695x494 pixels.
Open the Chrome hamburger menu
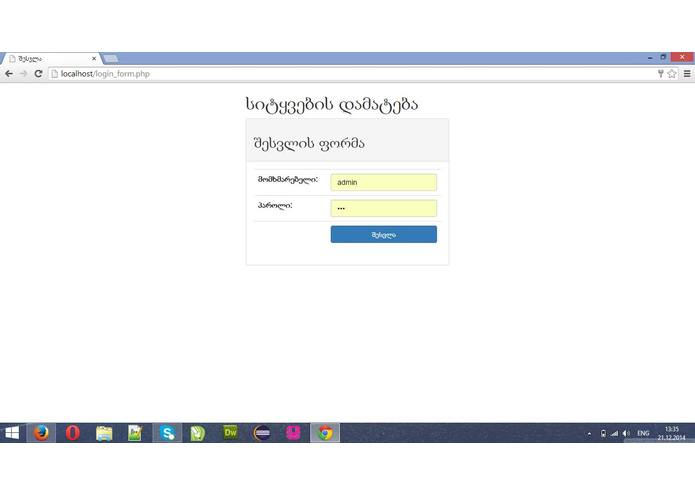pos(687,74)
